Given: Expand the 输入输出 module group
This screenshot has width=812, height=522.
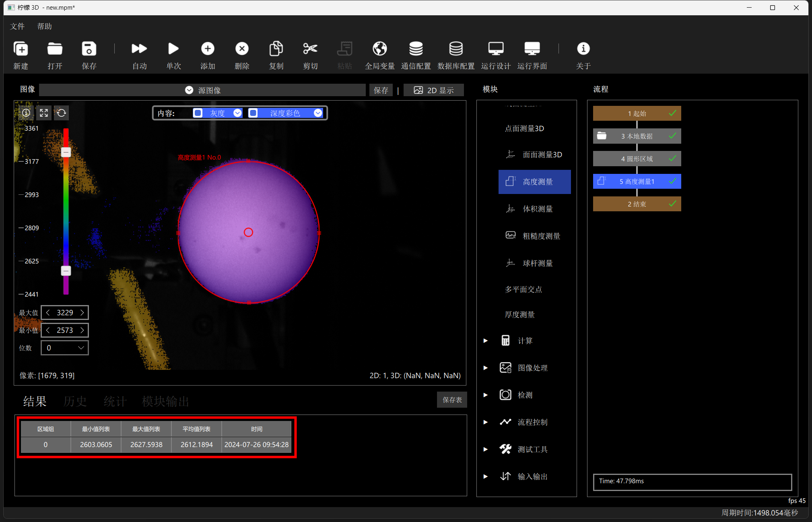Looking at the screenshot, I should tap(486, 477).
